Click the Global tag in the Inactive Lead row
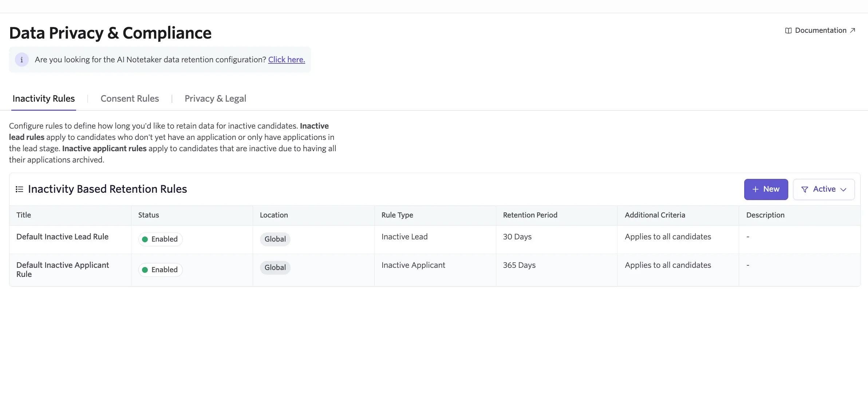Screen dimensions: 868x411 point(275,239)
